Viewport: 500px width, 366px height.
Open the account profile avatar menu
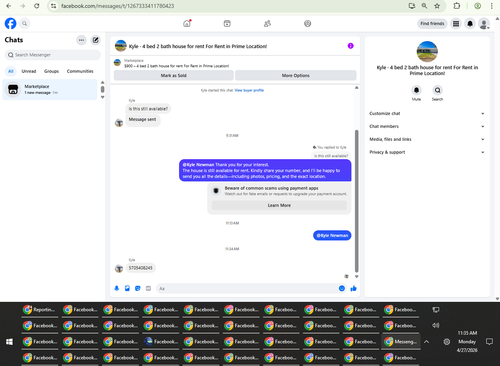[484, 24]
